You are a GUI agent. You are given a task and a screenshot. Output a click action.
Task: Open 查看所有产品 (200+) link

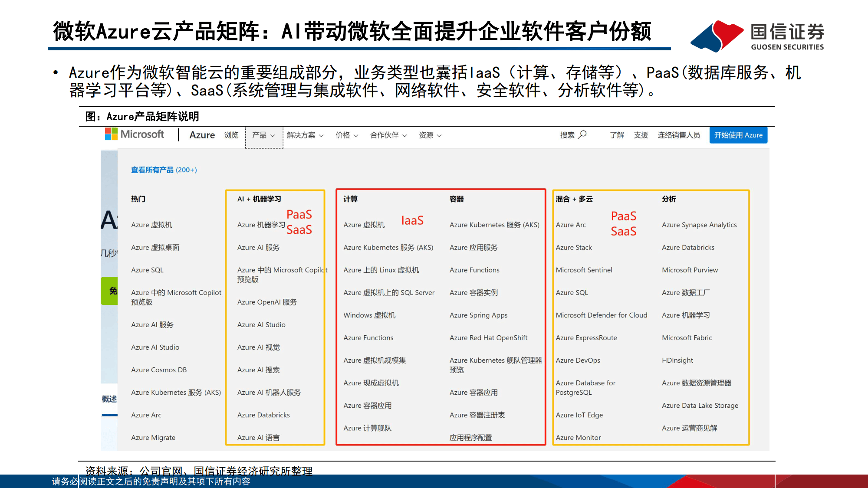[164, 170]
